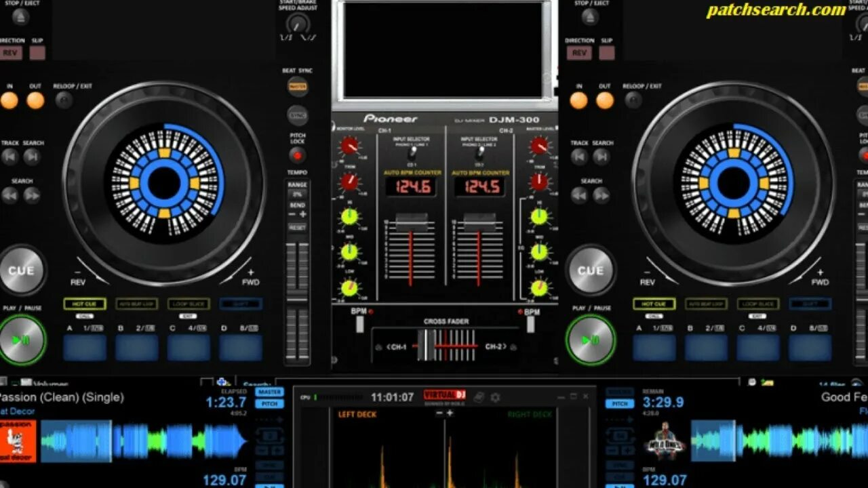Screen dimensions: 868x488
Task: Click the mixer Master Level knob
Action: point(539,146)
